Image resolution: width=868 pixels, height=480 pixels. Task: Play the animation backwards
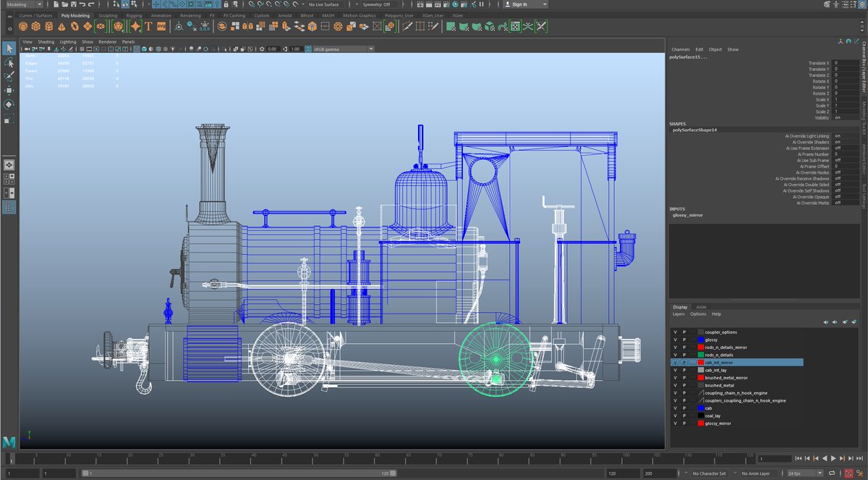tap(825, 458)
